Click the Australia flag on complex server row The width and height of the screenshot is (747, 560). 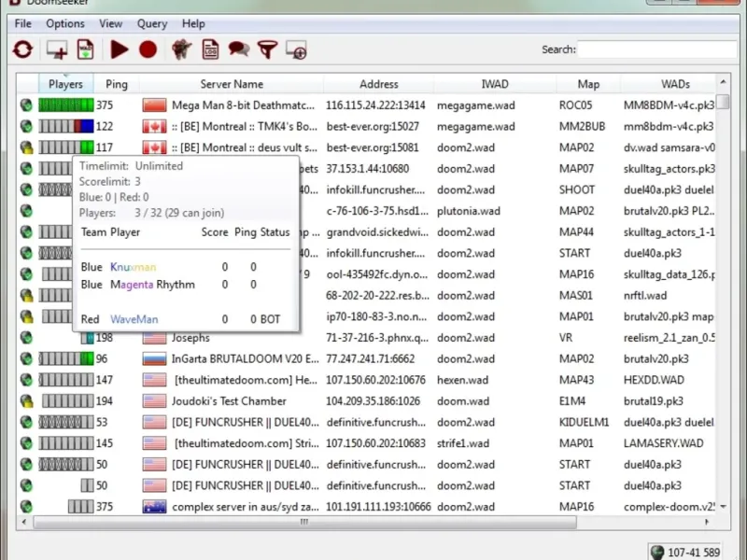point(154,507)
